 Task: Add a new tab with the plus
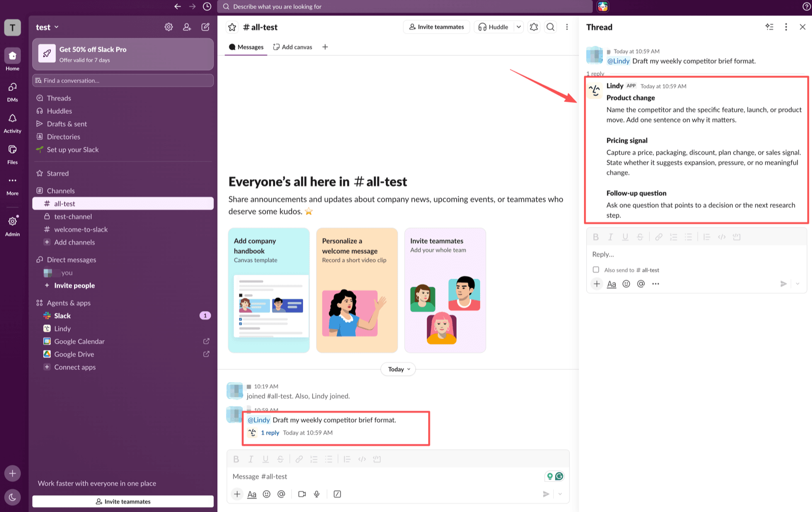(x=325, y=47)
